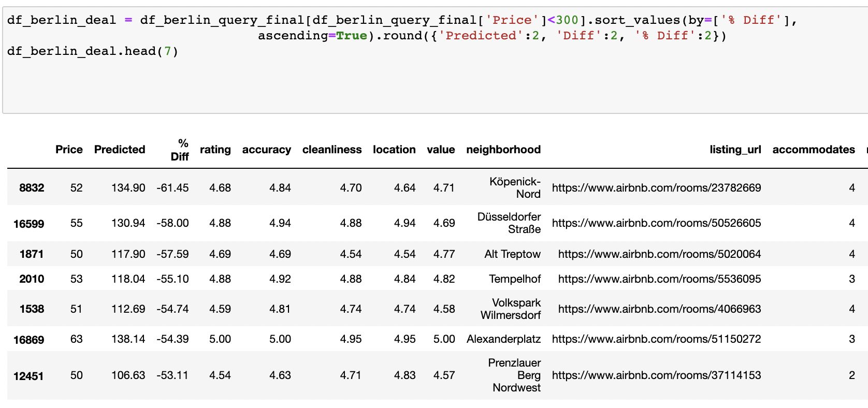Click predicted value 117.90
868x408 pixels.
(128, 254)
